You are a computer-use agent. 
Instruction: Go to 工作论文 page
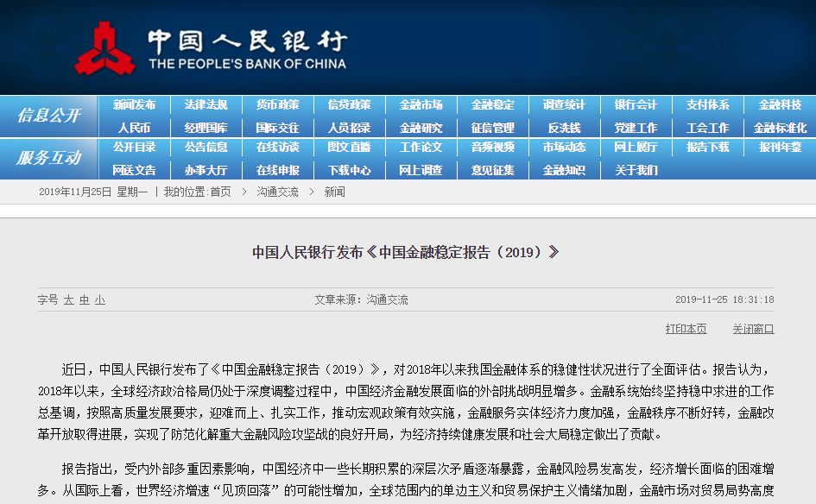(x=421, y=148)
